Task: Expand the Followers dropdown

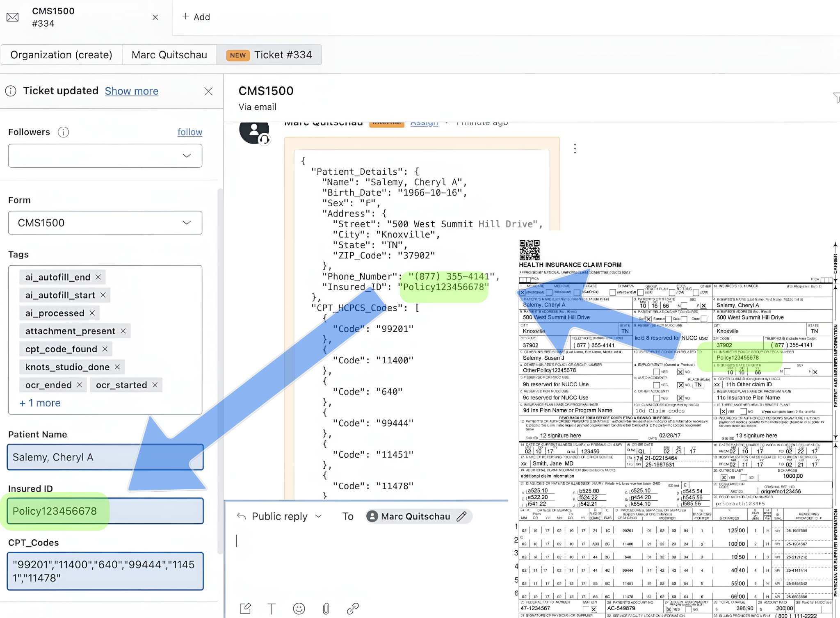Action: click(x=187, y=156)
